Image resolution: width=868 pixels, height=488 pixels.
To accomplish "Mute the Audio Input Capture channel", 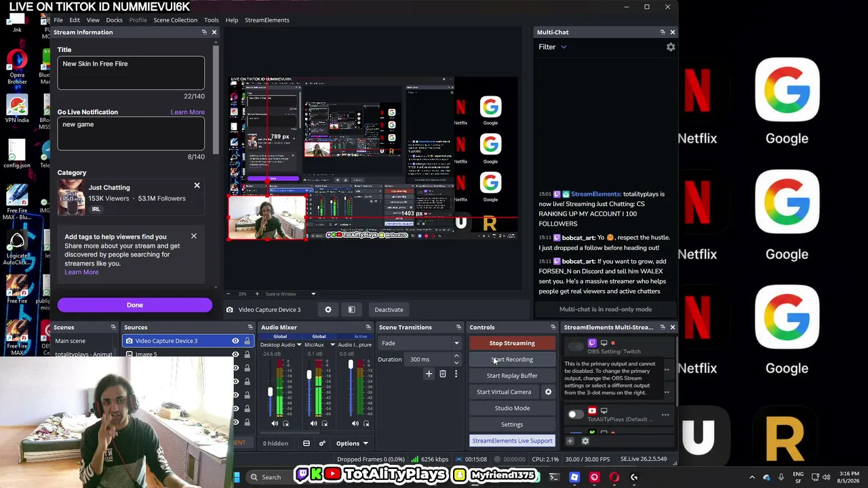I will 355,424.
